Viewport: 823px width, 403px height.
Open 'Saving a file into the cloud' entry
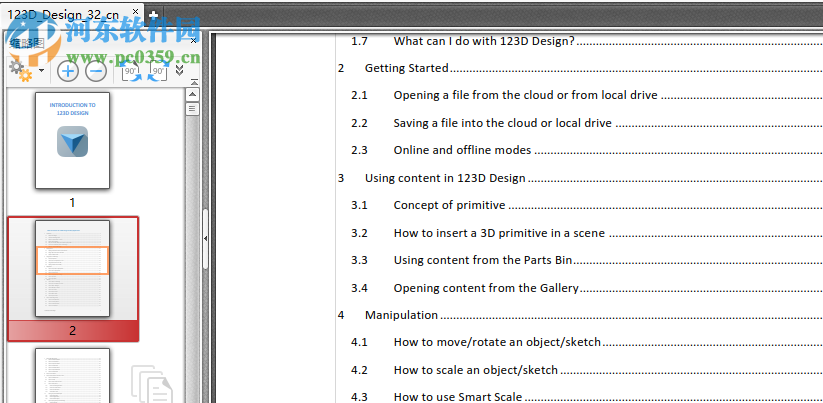coord(503,123)
